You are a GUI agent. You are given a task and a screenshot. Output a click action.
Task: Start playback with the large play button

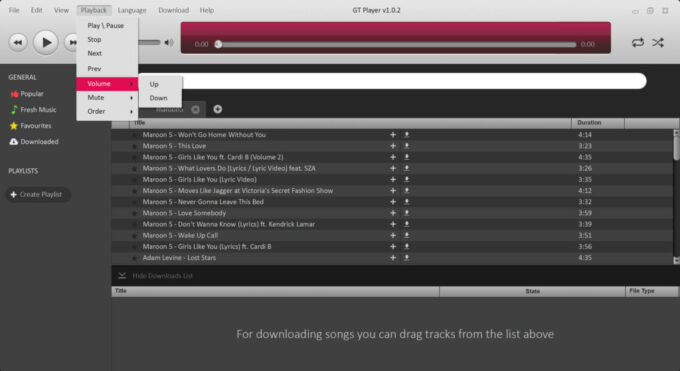tap(46, 43)
